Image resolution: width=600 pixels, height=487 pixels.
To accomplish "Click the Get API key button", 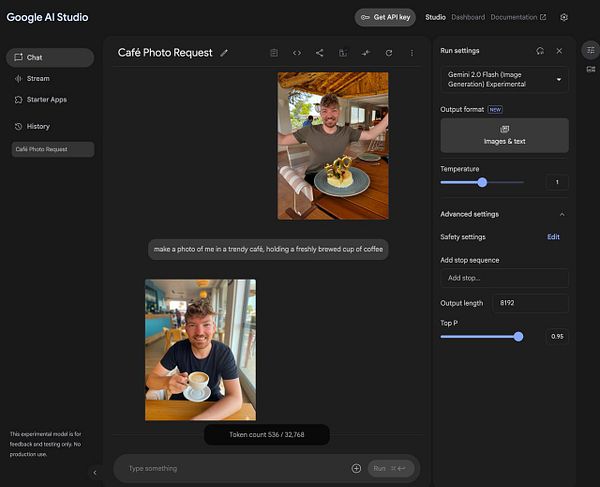I will click(x=385, y=17).
